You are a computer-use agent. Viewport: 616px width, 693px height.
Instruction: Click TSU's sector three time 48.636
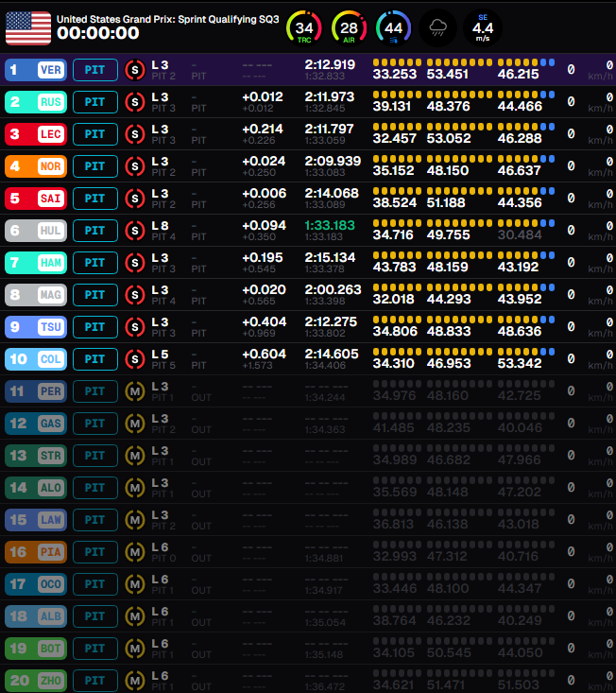[520, 332]
